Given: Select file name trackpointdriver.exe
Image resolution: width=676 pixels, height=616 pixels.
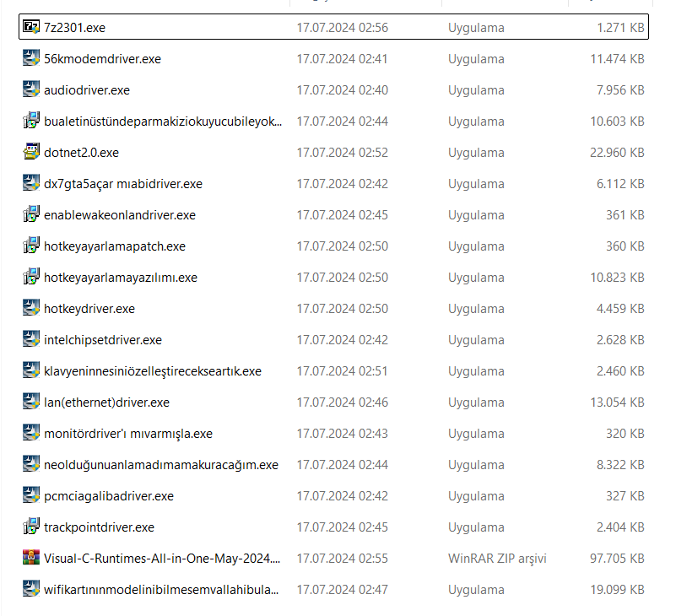Looking at the screenshot, I should [x=99, y=527].
